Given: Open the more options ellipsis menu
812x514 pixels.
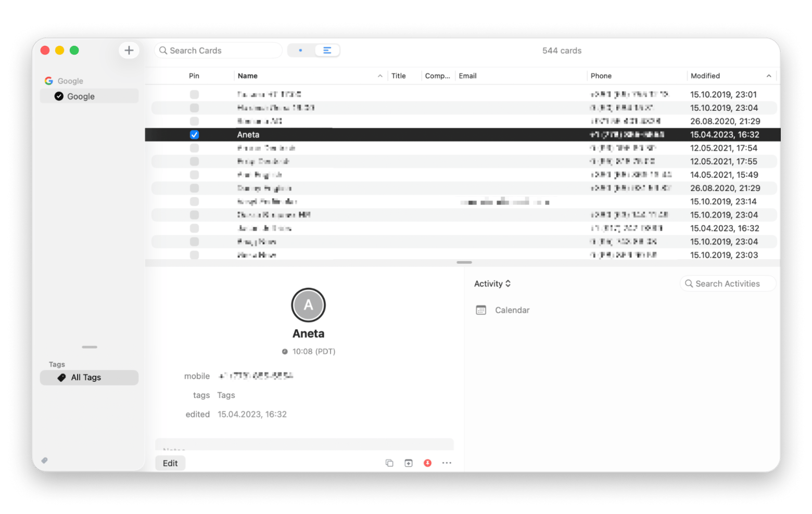Looking at the screenshot, I should coord(447,463).
